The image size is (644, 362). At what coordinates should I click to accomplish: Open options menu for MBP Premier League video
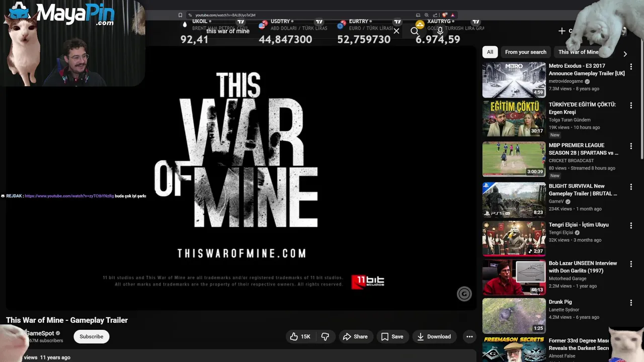coord(631,146)
